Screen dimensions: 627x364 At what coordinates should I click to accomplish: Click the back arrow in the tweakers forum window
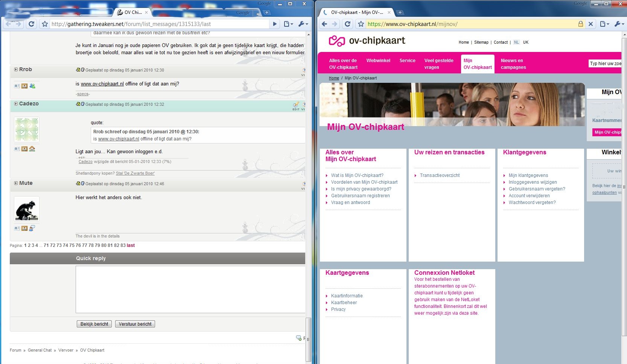(x=8, y=24)
